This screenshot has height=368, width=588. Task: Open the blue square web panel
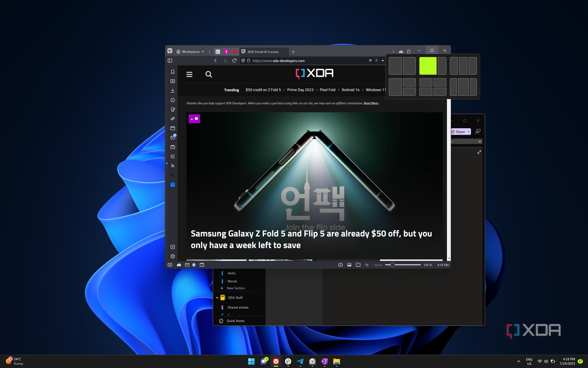click(x=172, y=184)
